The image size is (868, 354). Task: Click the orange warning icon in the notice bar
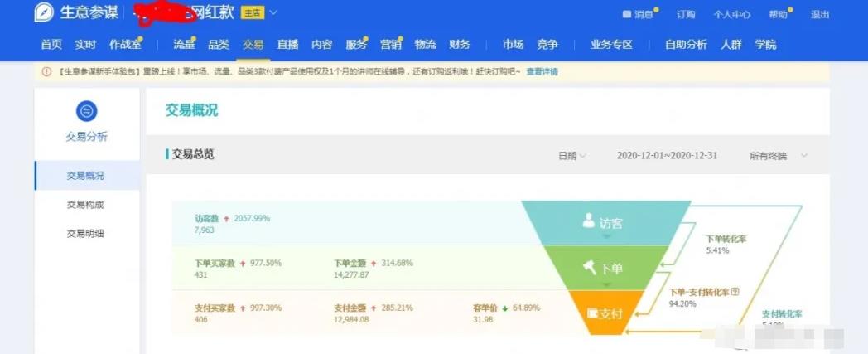click(47, 71)
